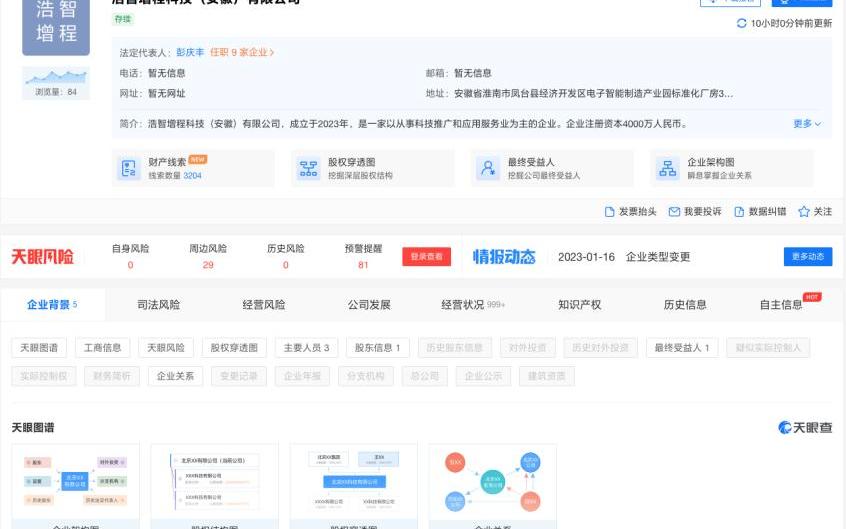The image size is (846, 529).
Task: Click the 企业关系 section button
Action: tap(175, 376)
